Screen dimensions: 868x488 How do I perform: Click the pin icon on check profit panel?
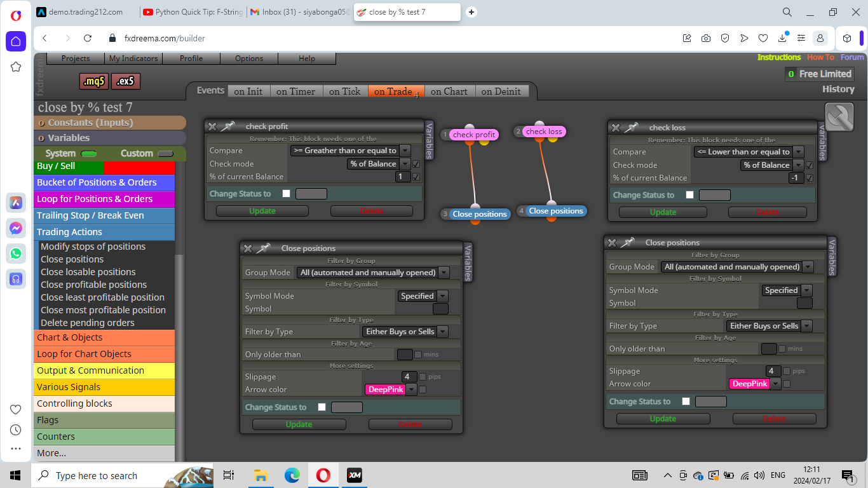(x=227, y=126)
